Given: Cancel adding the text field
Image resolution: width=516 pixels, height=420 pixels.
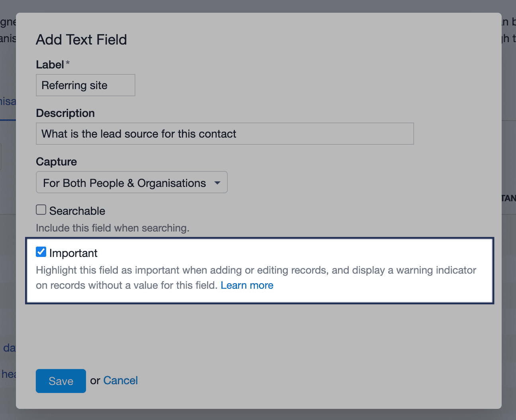Looking at the screenshot, I should click(120, 381).
